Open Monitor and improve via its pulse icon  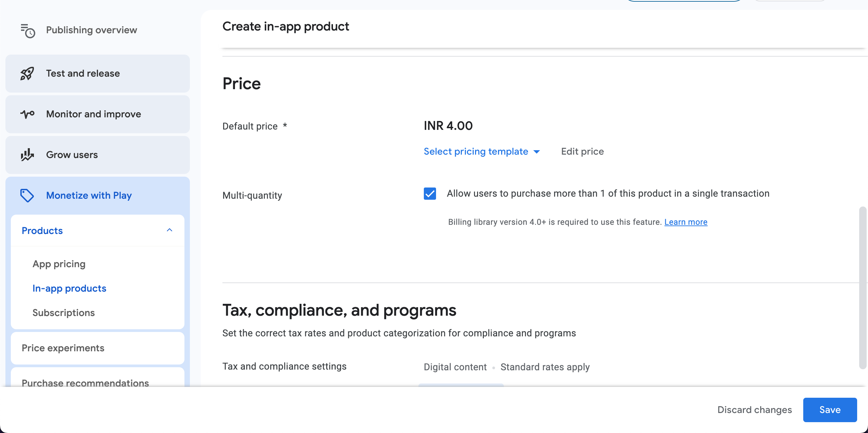tap(27, 114)
